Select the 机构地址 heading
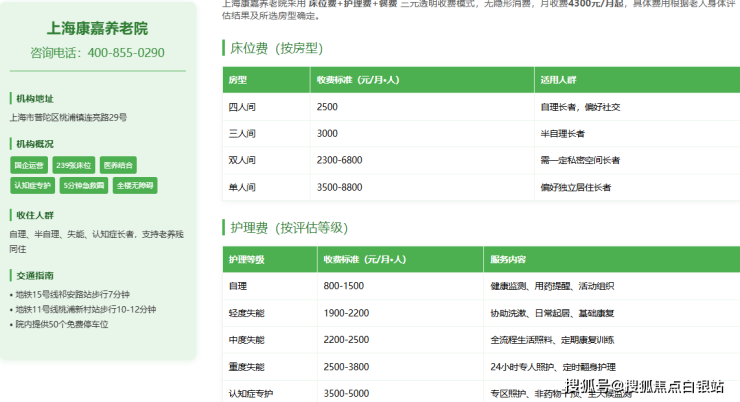This screenshot has height=402, width=740. [x=35, y=99]
